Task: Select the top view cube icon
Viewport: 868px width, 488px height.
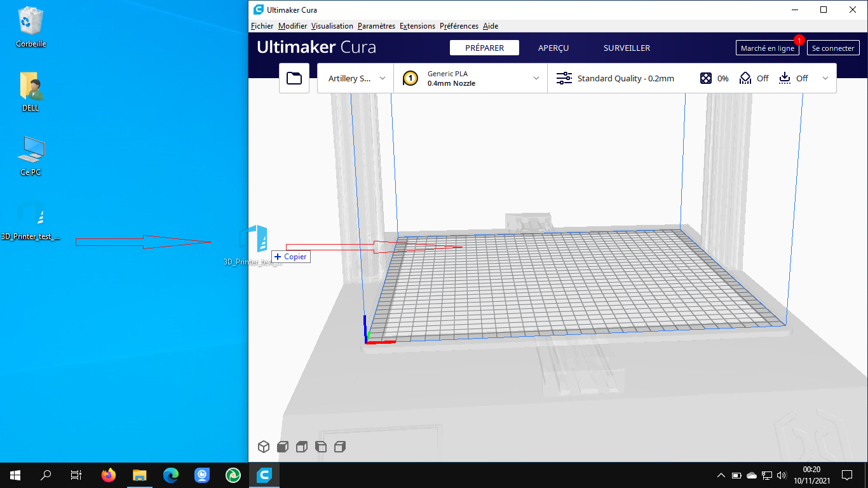Action: click(x=302, y=447)
